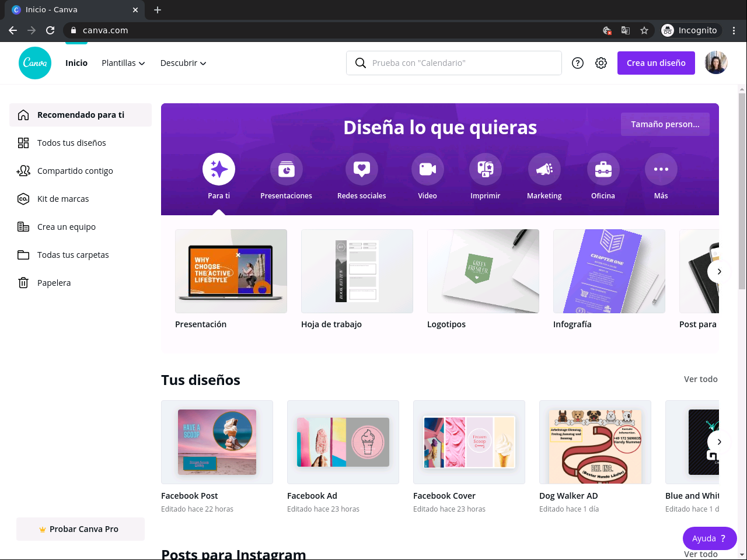Screen dimensions: 747x560
Task: Click the cookies blocked icon in address bar
Action: [607, 30]
